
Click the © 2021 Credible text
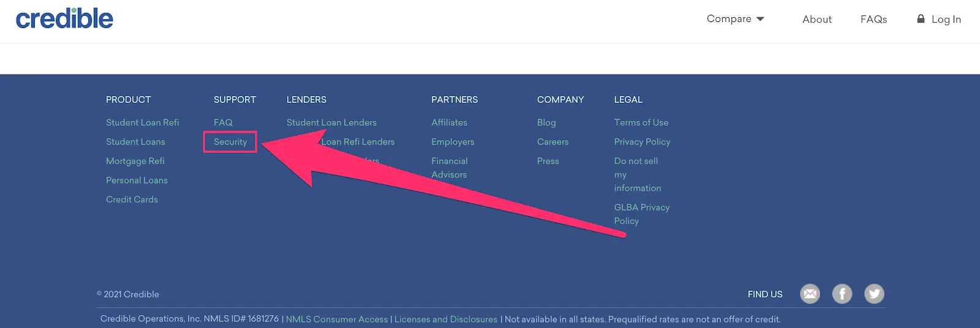128,294
